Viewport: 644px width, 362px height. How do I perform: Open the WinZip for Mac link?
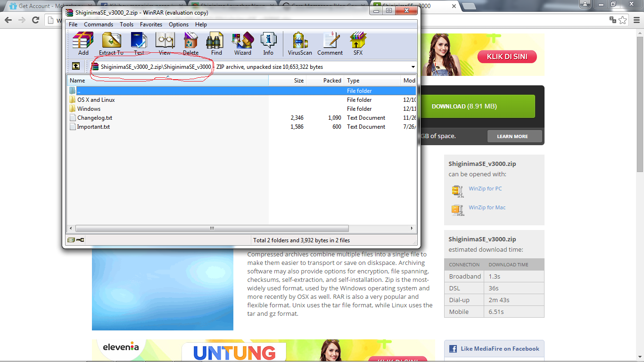pos(487,207)
